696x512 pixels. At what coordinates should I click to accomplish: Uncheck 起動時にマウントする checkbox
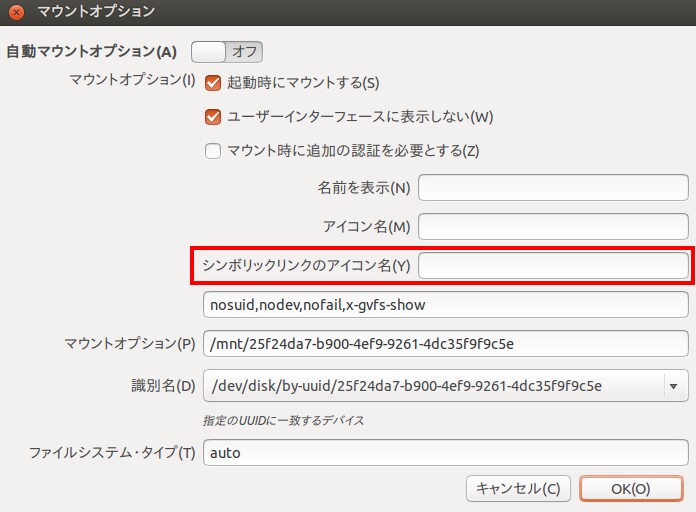coord(213,83)
